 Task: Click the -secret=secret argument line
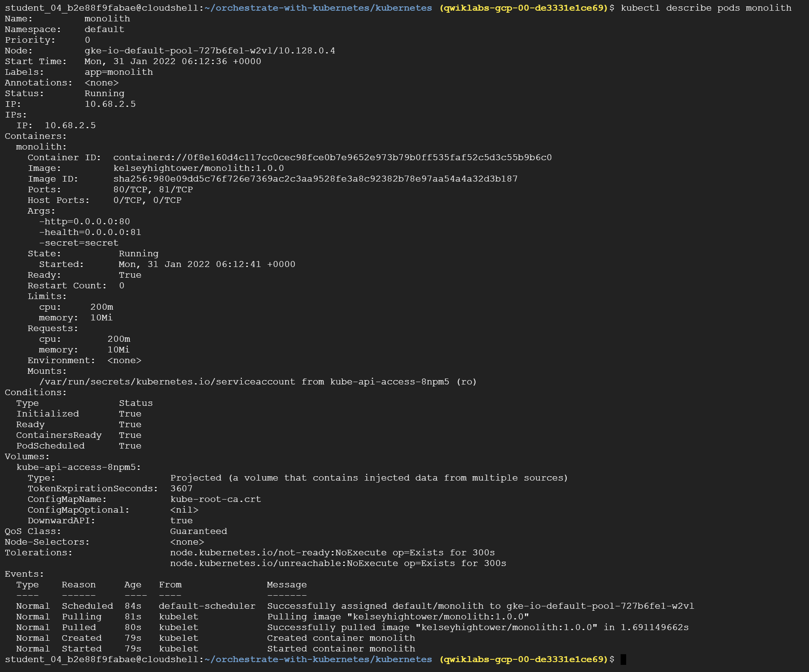[78, 243]
